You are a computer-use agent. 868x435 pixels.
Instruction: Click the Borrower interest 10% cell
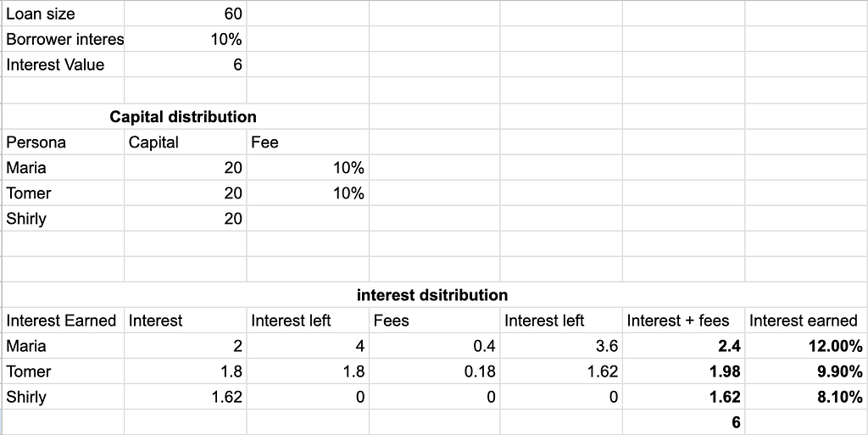(x=186, y=39)
